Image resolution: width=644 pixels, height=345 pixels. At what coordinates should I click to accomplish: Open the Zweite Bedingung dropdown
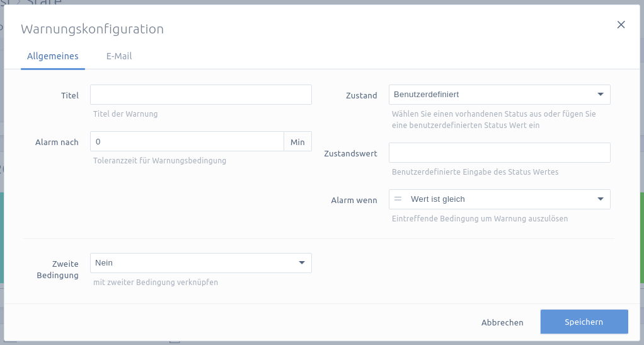(x=201, y=263)
